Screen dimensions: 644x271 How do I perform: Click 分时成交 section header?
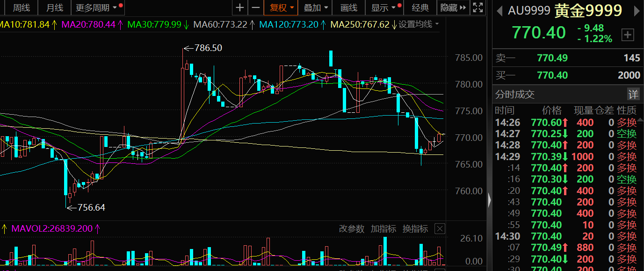(x=515, y=95)
